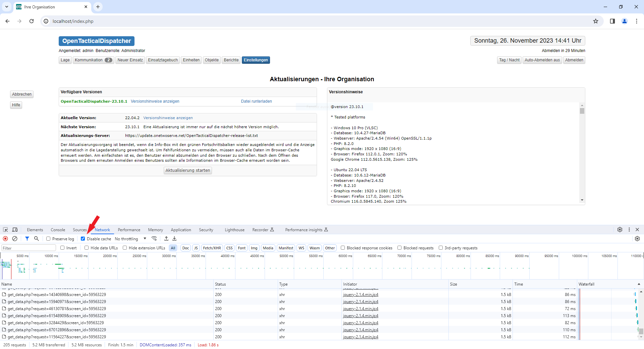Enable Hide data URLs
The width and height of the screenshot is (644, 349).
coord(87,248)
